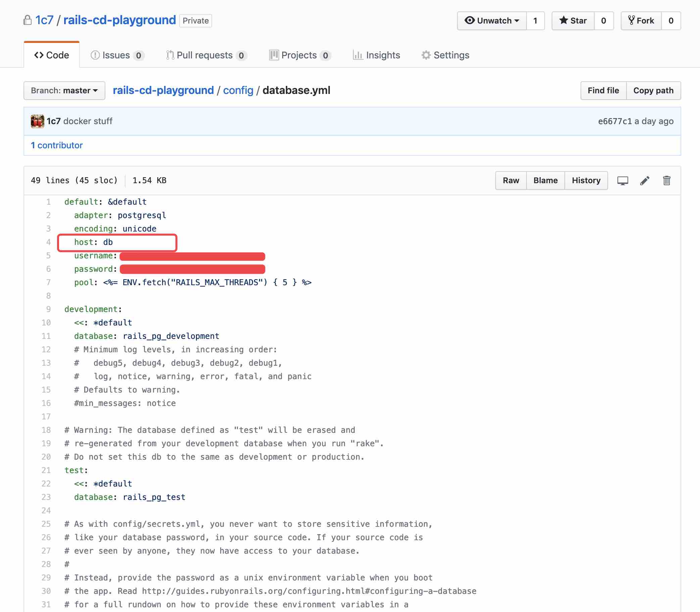The height and width of the screenshot is (612, 700).
Task: Click the Raw button
Action: [x=510, y=181]
